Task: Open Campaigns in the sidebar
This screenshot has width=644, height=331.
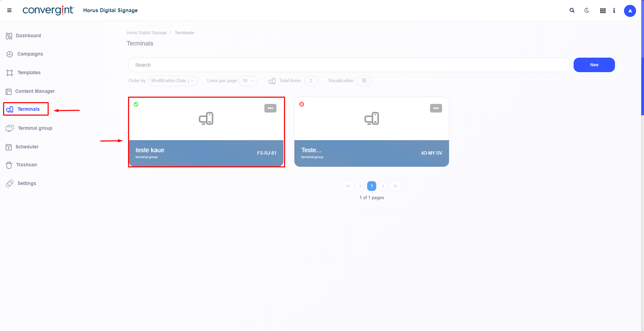Action: (x=30, y=54)
